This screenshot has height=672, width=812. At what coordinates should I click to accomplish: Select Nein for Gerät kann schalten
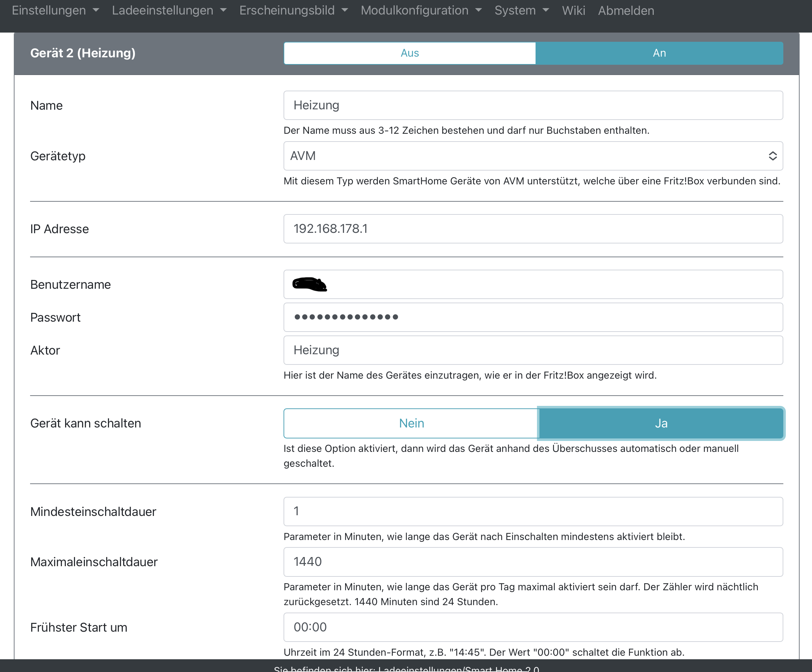pos(411,423)
